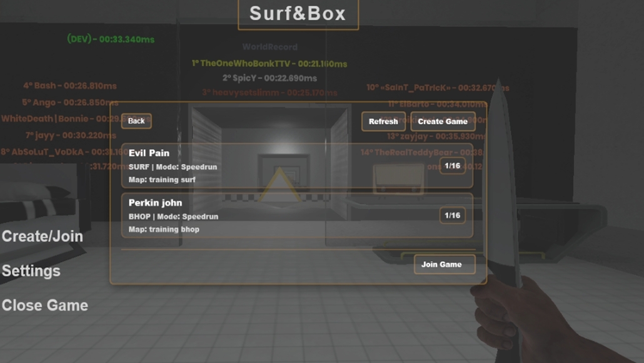Click the 10th place SainT_PaTricK entry

click(x=438, y=88)
